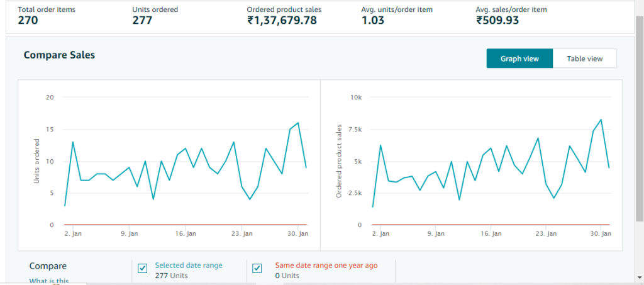Click the Total order items value 270
644x285 pixels.
pyautogui.click(x=28, y=20)
